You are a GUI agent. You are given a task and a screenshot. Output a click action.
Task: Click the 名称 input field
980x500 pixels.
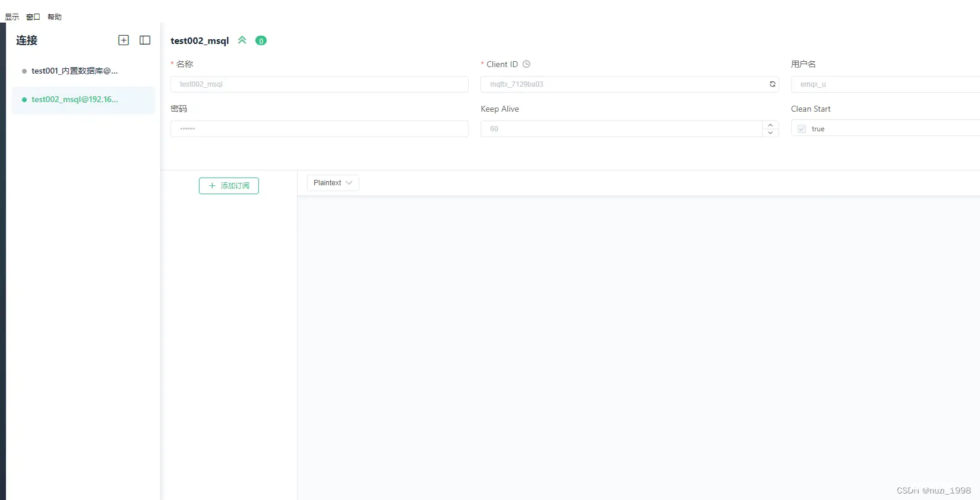320,84
